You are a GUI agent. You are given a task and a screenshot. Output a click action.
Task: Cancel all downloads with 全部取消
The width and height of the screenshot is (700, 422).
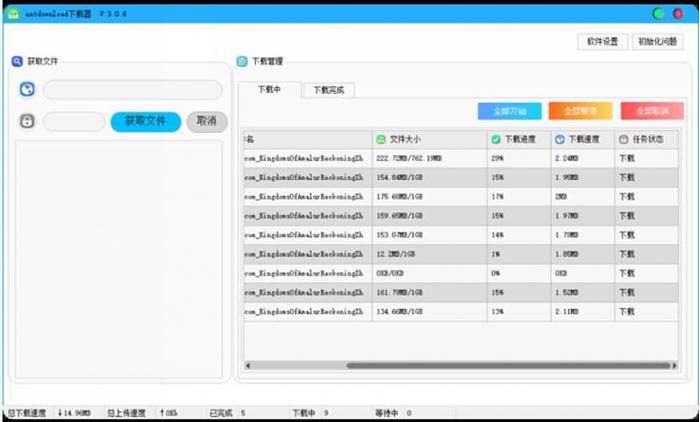[x=652, y=111]
